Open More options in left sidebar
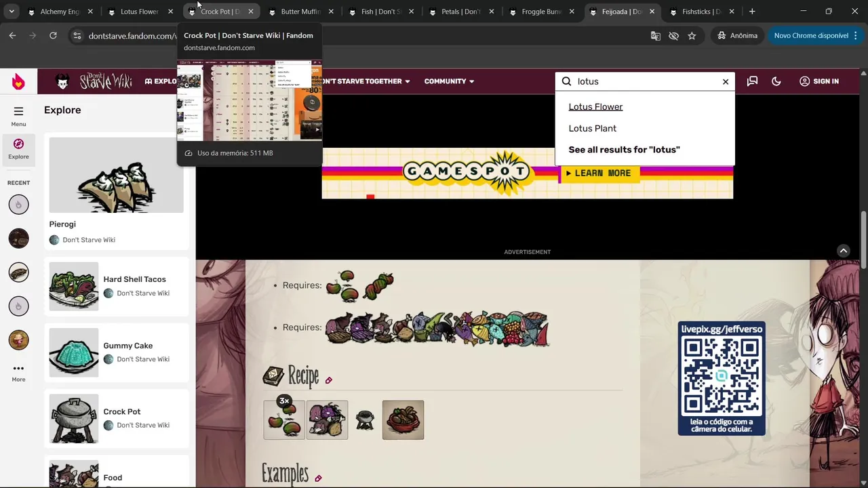Screen dimensions: 868x488 (x=18, y=369)
